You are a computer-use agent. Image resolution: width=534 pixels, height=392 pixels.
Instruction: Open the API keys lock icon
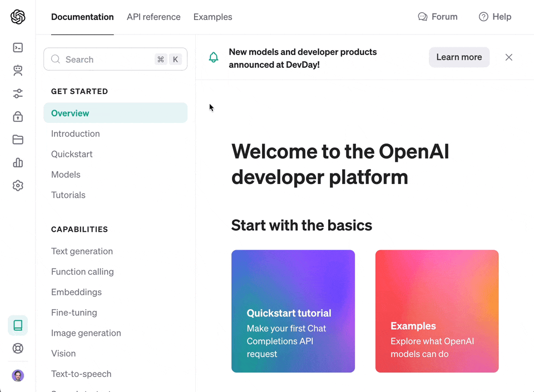[18, 117]
